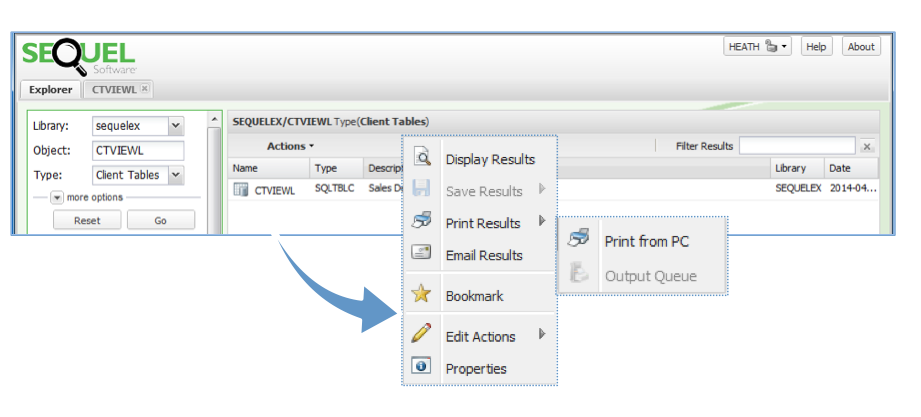Click the Print Results printer icon
This screenshot has height=417, width=921.
point(422,221)
